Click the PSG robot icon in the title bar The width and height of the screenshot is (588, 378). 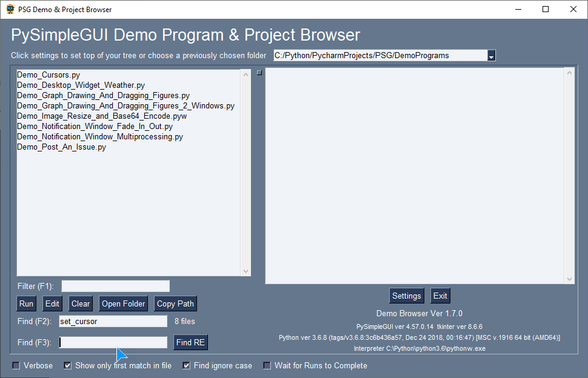point(10,9)
